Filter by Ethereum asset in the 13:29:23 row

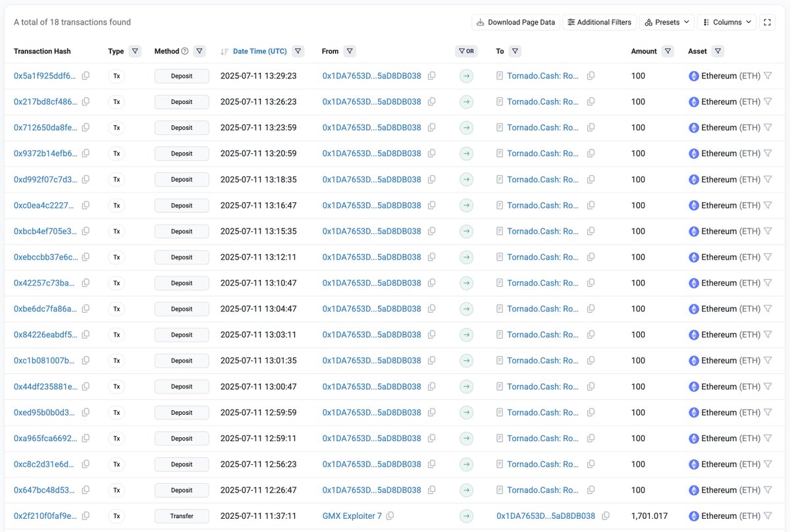pyautogui.click(x=768, y=76)
